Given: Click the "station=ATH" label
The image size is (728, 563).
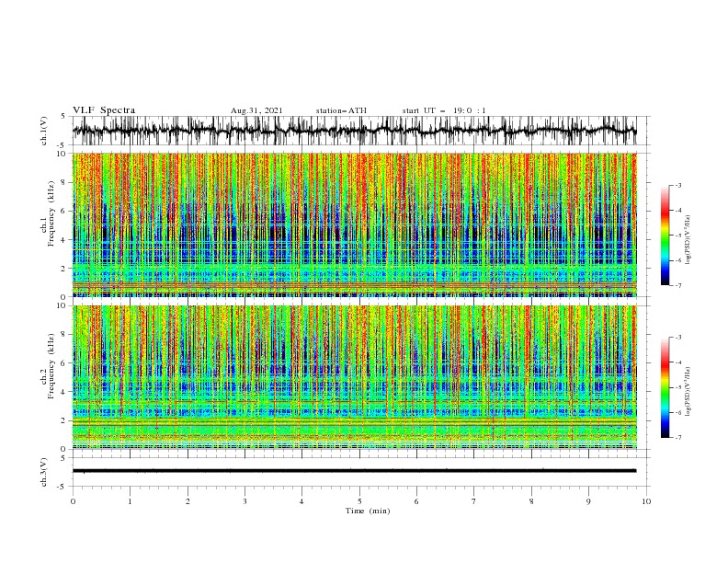Looking at the screenshot, I should pos(341,110).
